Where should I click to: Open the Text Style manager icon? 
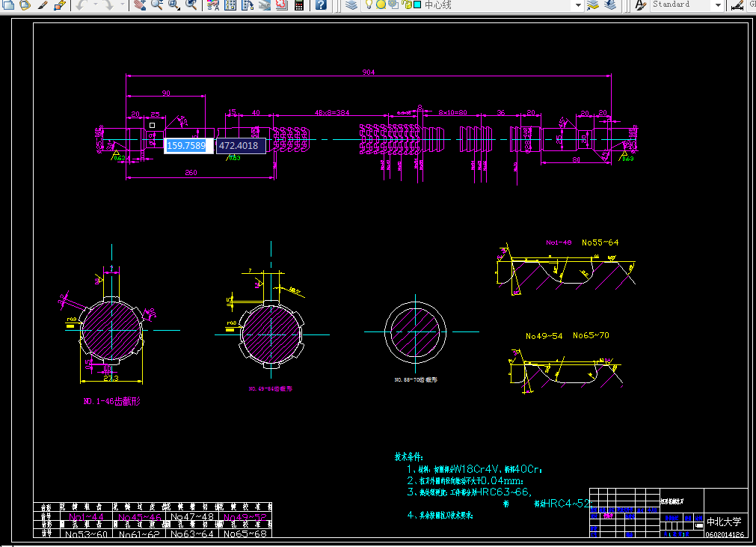click(640, 4)
